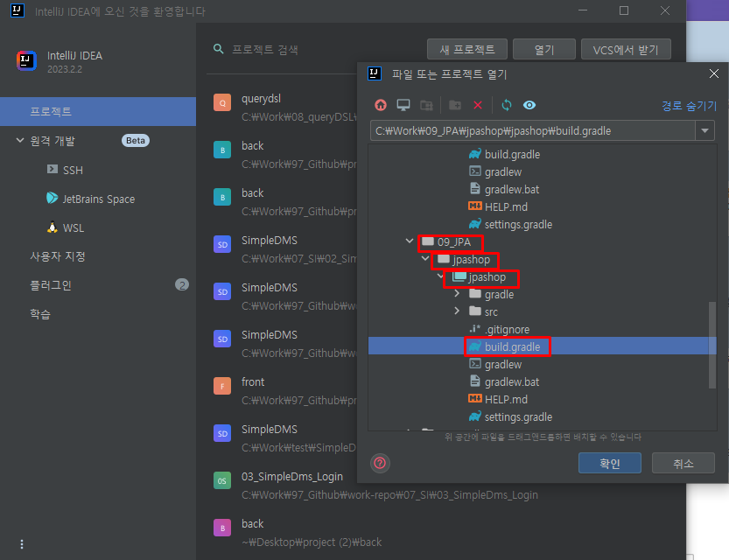This screenshot has width=729, height=560.
Task: Select the src folder row
Action: point(483,311)
